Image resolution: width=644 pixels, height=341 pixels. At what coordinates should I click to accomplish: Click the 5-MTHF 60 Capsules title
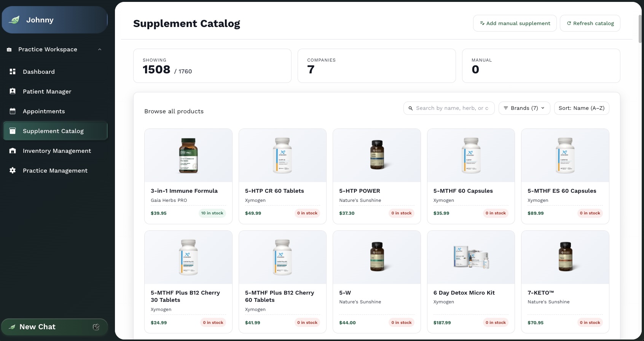pyautogui.click(x=463, y=191)
